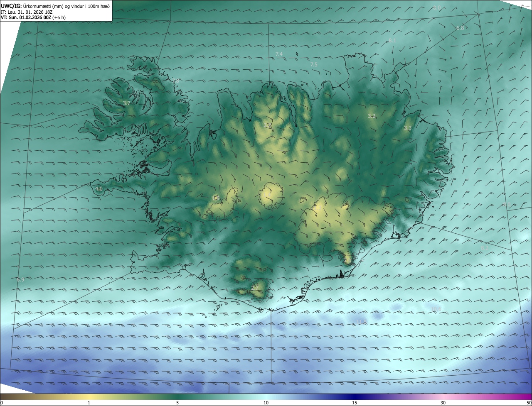Screen dimensions: 532x406
Task: Click the 1.9 value on the glacier
Action: (x=215, y=198)
